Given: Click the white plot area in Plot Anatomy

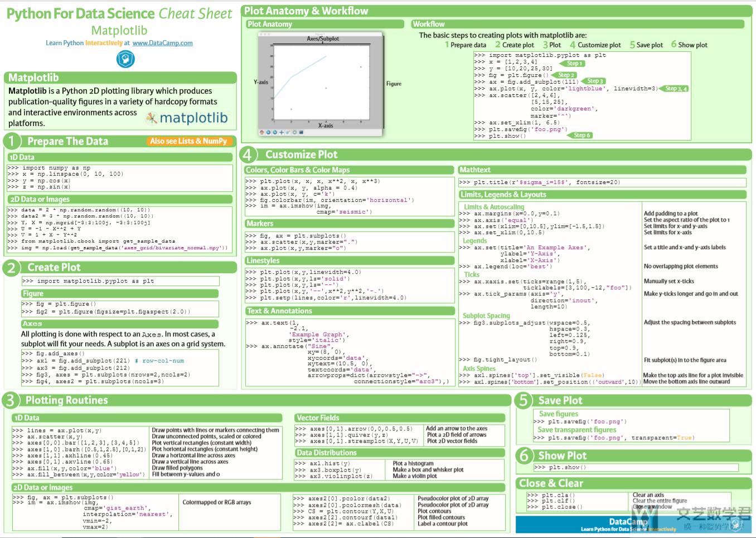Looking at the screenshot, I should pos(322,83).
